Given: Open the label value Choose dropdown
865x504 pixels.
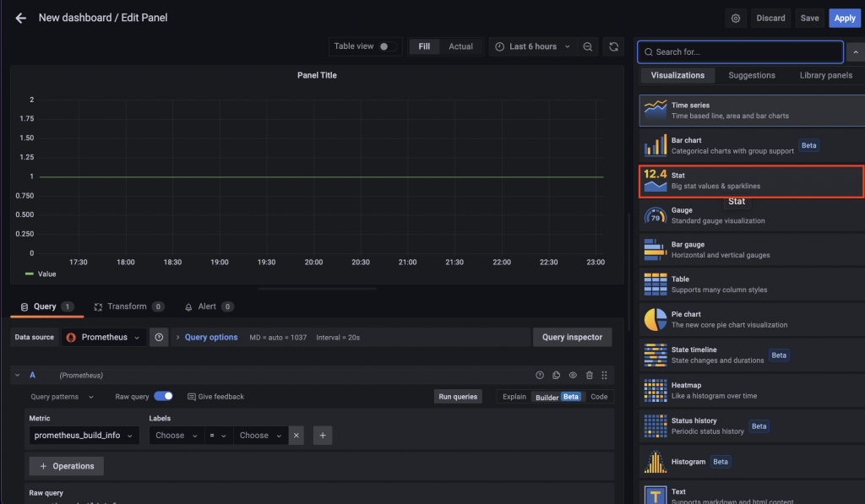Looking at the screenshot, I should [x=260, y=436].
